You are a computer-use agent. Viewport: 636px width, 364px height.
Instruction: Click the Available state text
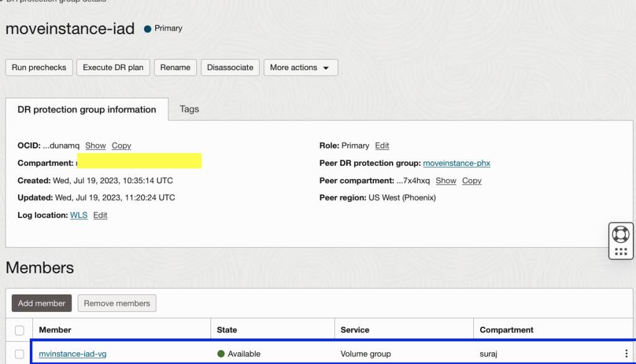click(x=243, y=354)
